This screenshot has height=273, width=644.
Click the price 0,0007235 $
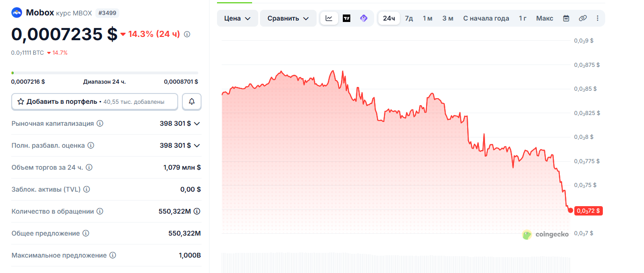(x=65, y=34)
